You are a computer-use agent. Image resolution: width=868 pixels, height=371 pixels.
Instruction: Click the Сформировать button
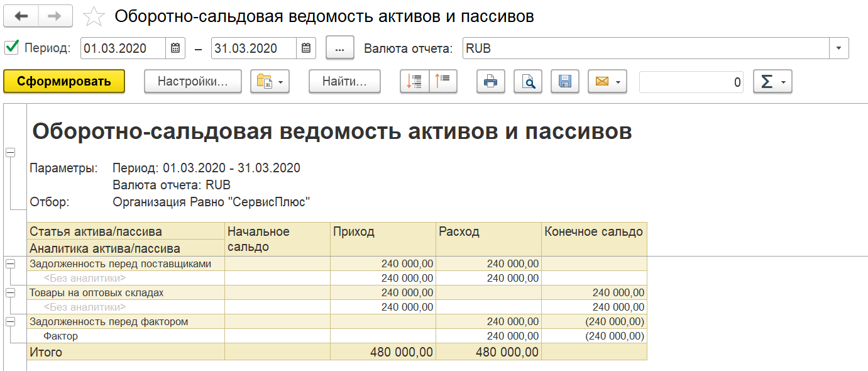tap(64, 81)
